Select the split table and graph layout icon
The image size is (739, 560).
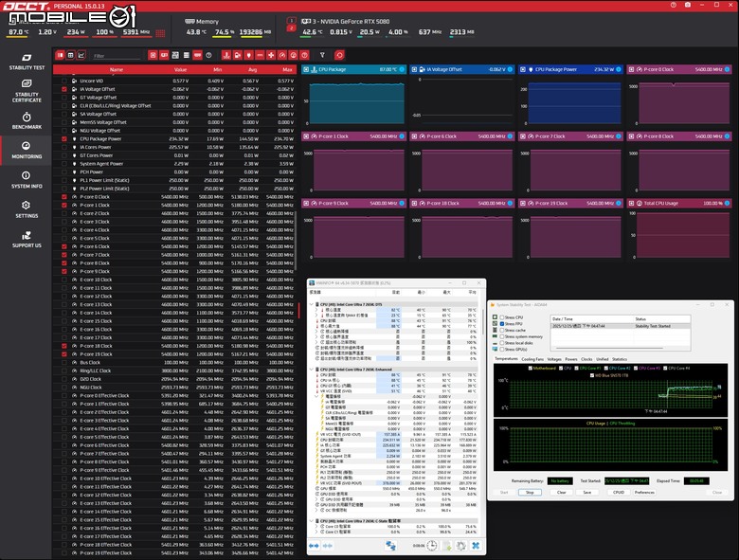60,55
